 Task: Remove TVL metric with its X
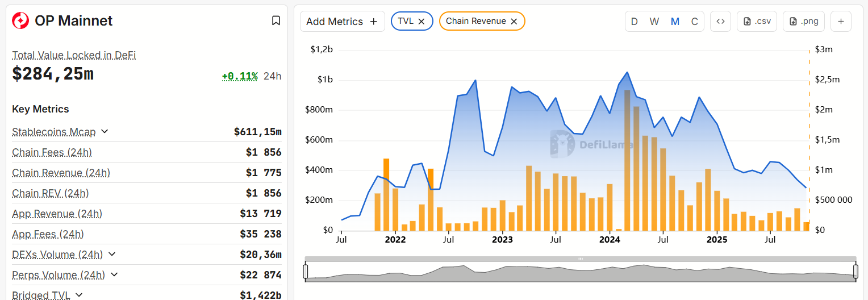(x=422, y=21)
